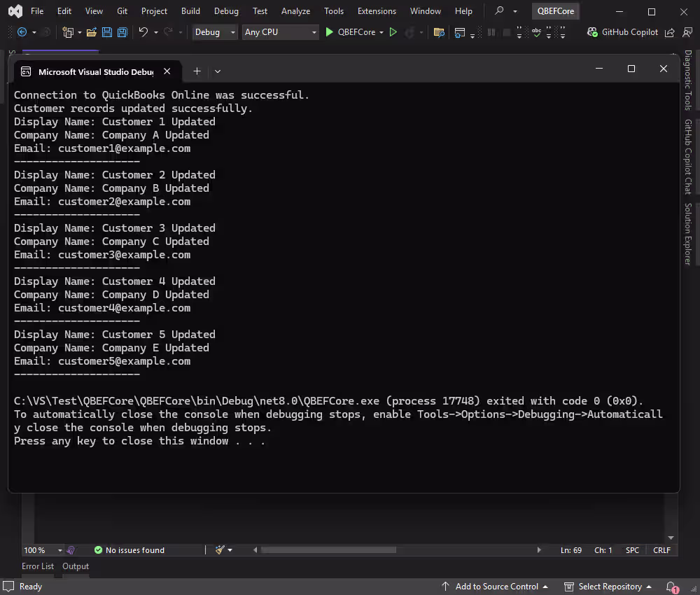Viewport: 700px width, 595px height.
Task: Click the search magnifier in title bar
Action: click(x=499, y=10)
